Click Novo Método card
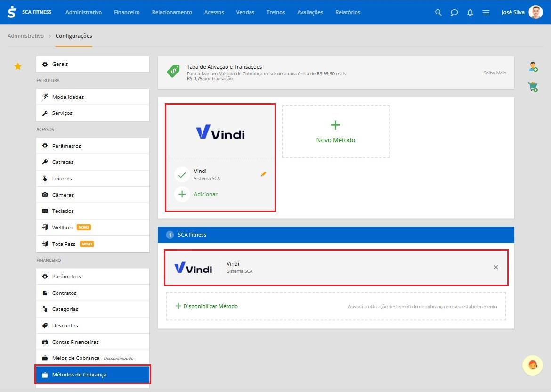This screenshot has height=392, width=551. coord(336,131)
